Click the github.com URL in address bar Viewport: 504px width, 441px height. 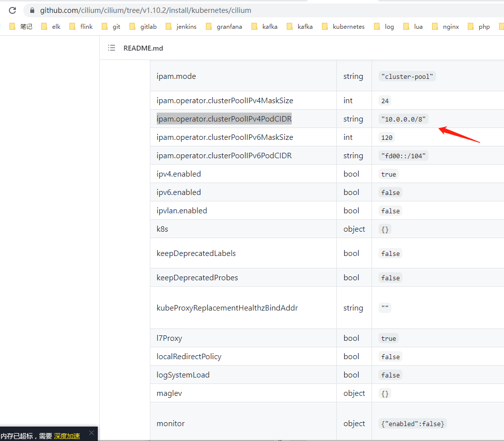[x=146, y=10]
